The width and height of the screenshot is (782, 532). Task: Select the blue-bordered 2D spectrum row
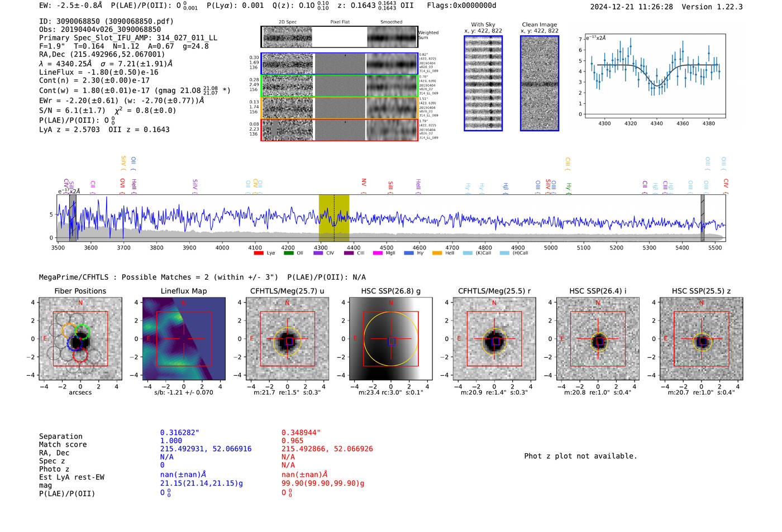(340, 64)
